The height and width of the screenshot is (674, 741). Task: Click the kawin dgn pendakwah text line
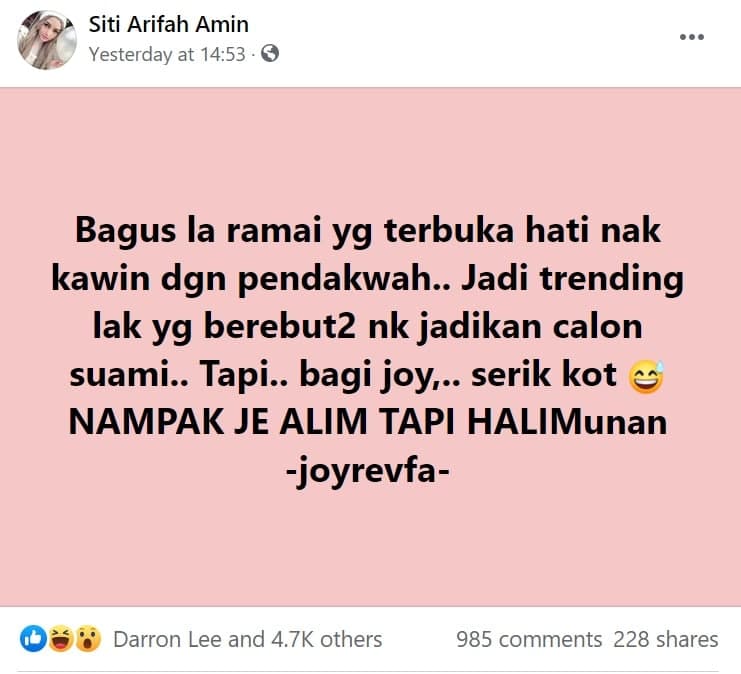coord(368,279)
